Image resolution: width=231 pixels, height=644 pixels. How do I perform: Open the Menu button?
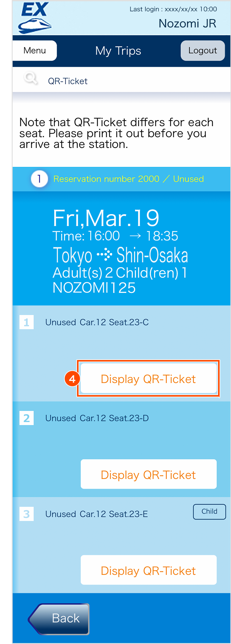tap(34, 50)
